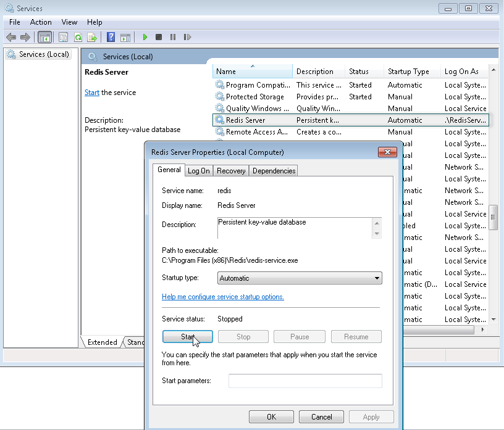Click the Refresh toolbar icon

pyautogui.click(x=78, y=37)
